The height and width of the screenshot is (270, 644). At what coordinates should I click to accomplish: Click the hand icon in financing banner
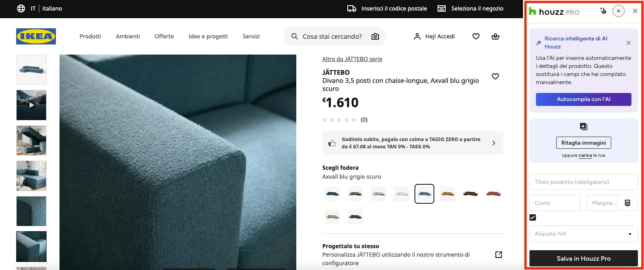(x=332, y=143)
